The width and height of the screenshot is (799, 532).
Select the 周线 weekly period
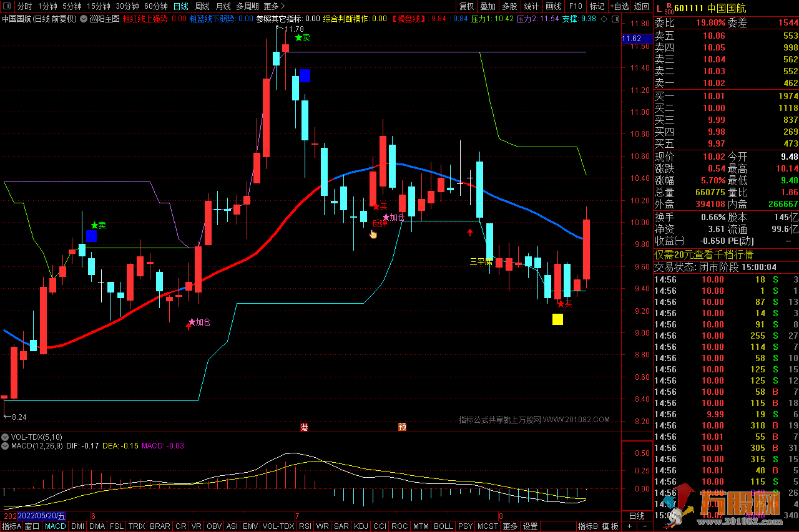[x=202, y=6]
